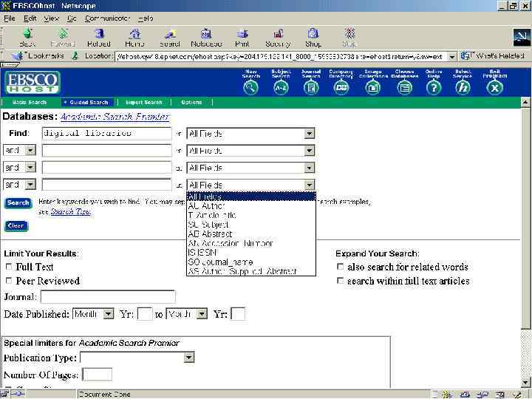Click the Location URL field
Viewport: 532px width, 399px height.
click(282, 57)
